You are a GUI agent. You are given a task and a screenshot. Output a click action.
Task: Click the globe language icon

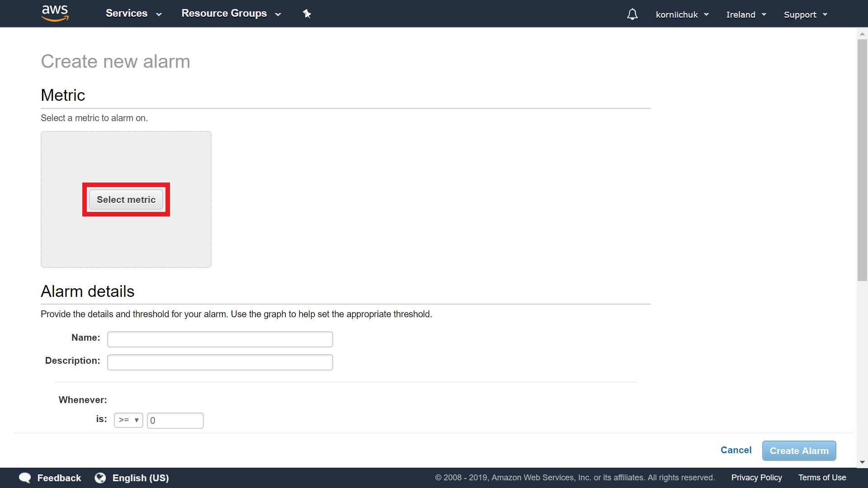tap(100, 478)
